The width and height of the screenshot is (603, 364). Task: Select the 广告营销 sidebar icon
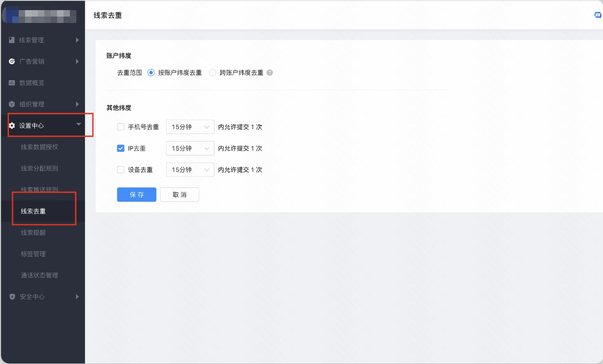pos(12,61)
